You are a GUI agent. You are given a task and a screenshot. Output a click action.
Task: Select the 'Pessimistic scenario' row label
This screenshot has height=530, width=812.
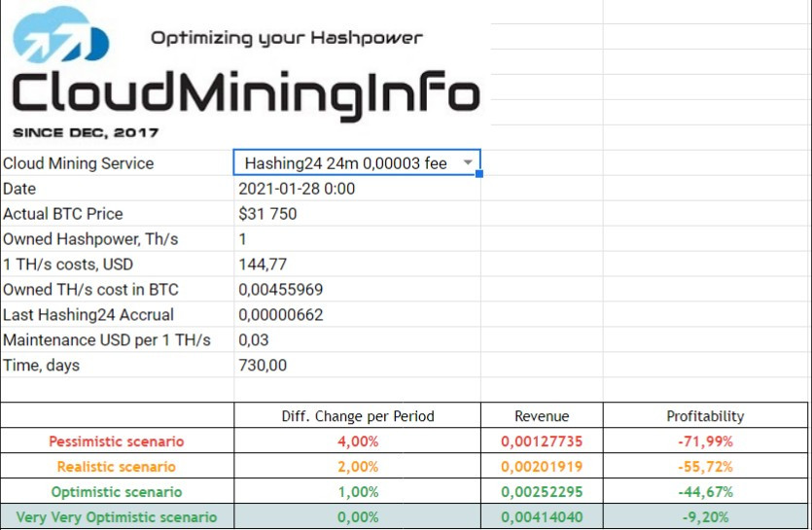point(117,442)
